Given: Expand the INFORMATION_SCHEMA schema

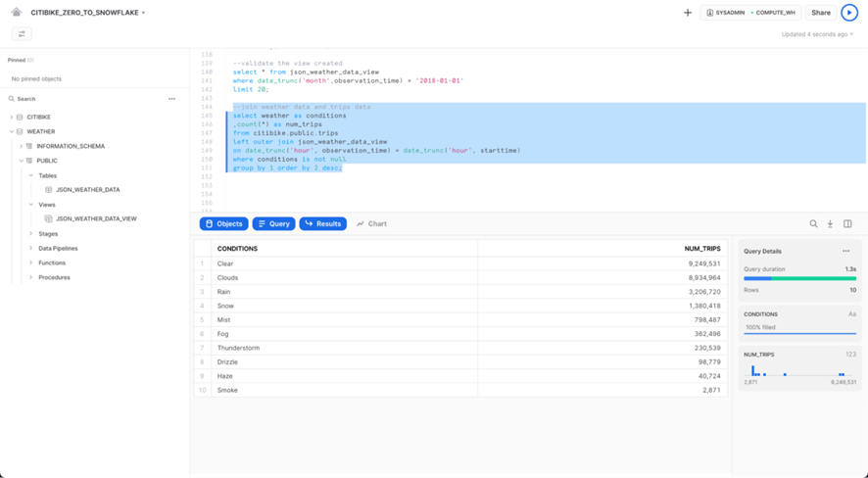Looking at the screenshot, I should pyautogui.click(x=22, y=146).
